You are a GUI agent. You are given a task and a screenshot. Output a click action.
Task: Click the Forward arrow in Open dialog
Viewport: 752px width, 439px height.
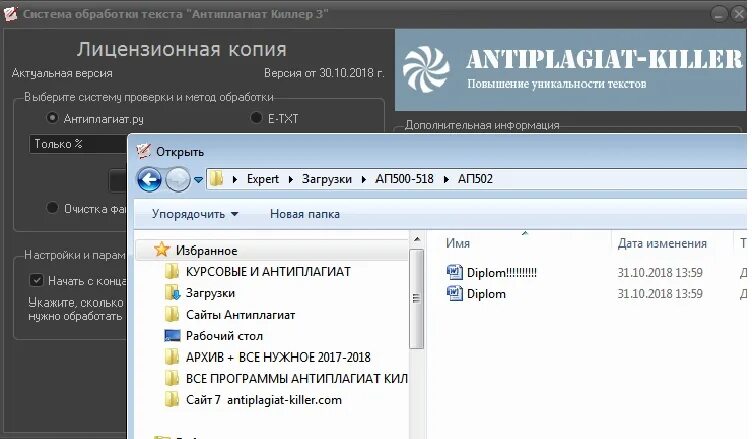point(178,180)
